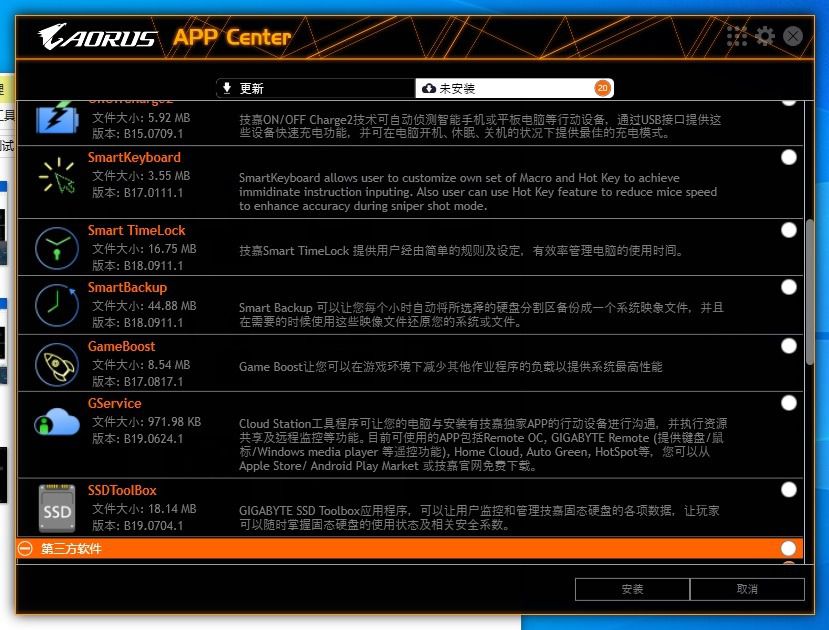This screenshot has width=829, height=630.
Task: Click the GService cloud icon
Action: click(x=57, y=422)
